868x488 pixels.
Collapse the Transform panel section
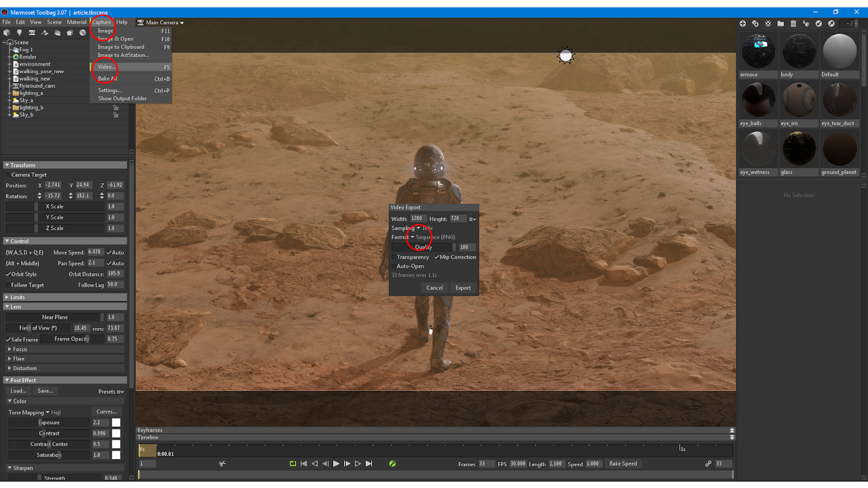click(x=65, y=165)
